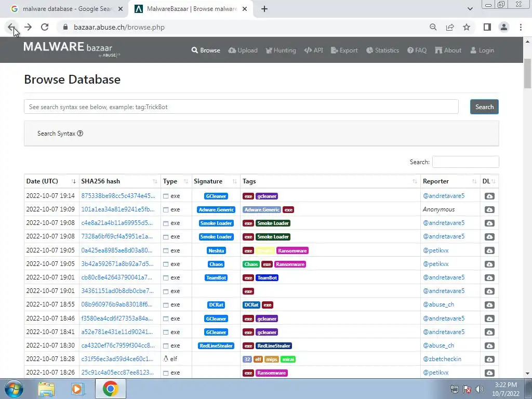
Task: Download TeamBot cb80c8e42643 sample icon
Action: point(489,277)
